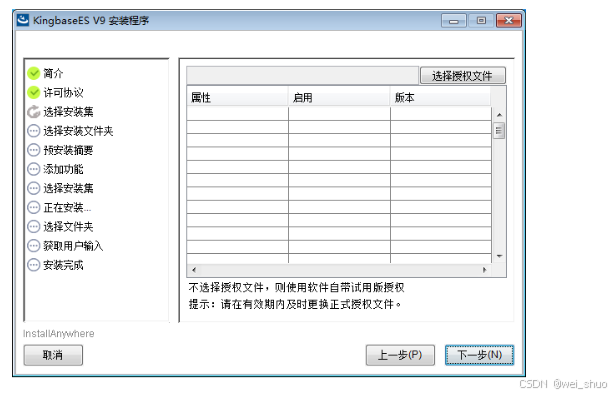The width and height of the screenshot is (614, 395).
Task: Select the 许可协议 step label
Action: 63,92
